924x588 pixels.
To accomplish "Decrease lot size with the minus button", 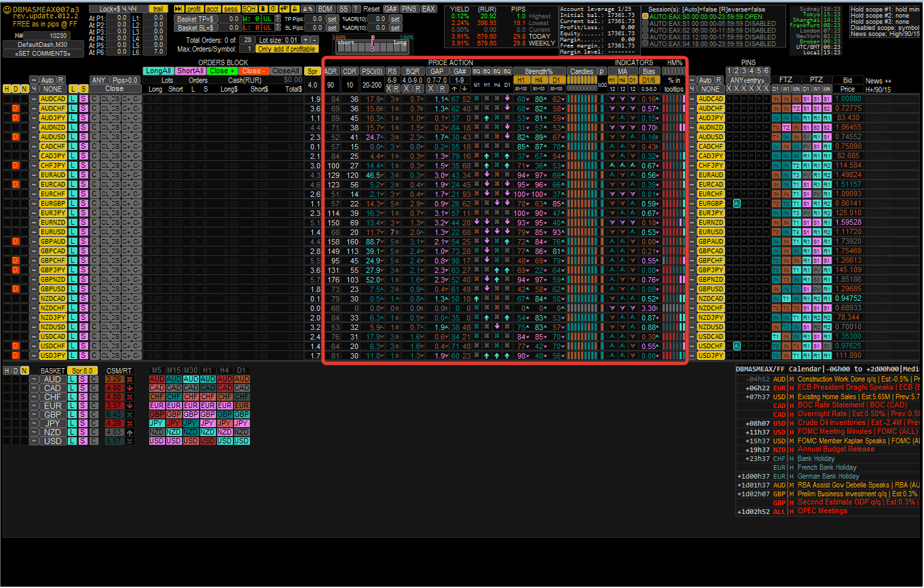I will [314, 40].
